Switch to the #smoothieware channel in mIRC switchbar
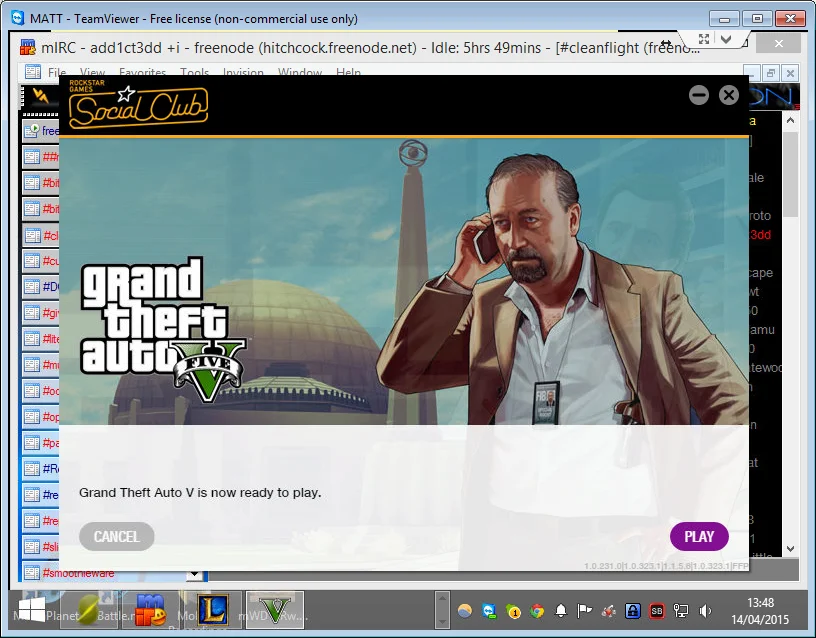 [104, 573]
